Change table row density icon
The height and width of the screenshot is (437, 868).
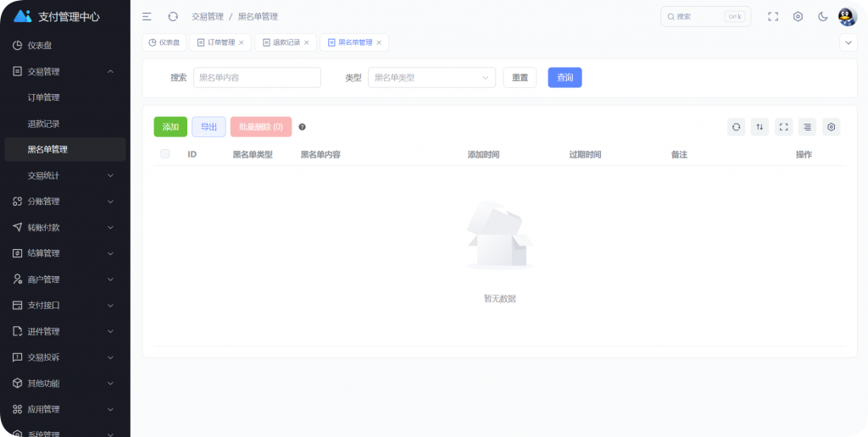click(x=807, y=127)
